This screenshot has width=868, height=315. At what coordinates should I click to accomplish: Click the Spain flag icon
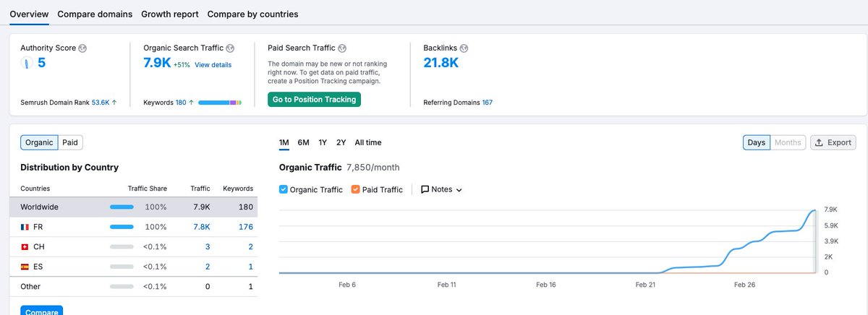(25, 267)
